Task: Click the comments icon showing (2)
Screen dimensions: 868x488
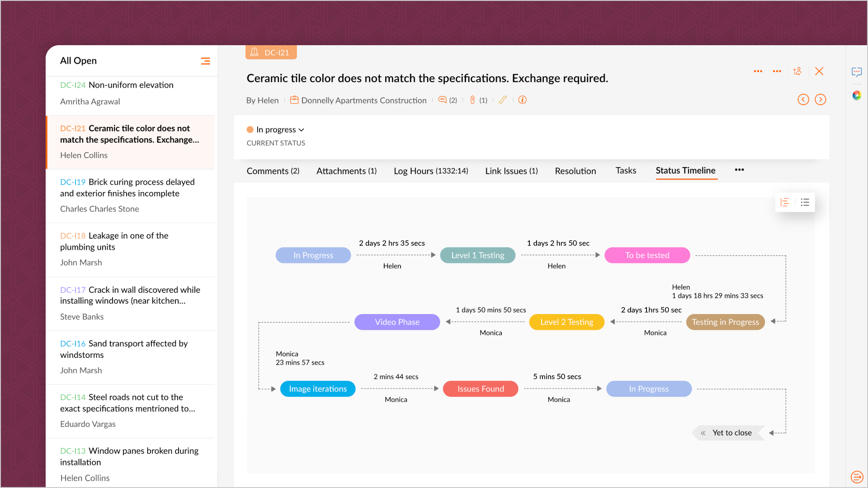Action: tap(443, 100)
